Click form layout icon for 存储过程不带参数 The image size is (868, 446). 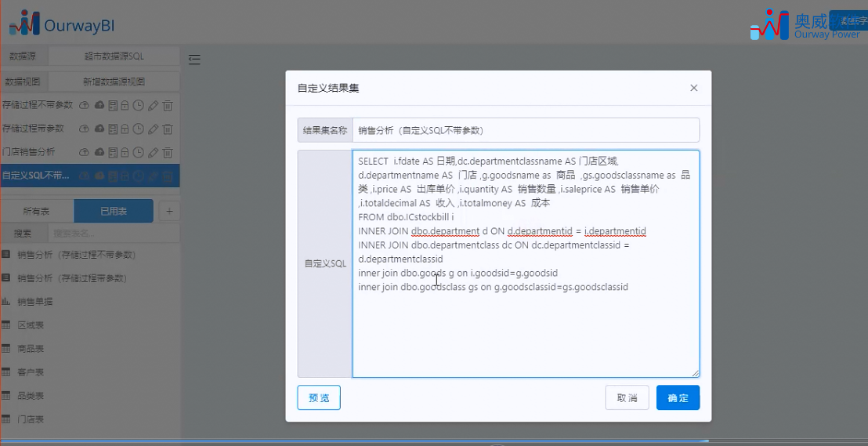point(113,105)
